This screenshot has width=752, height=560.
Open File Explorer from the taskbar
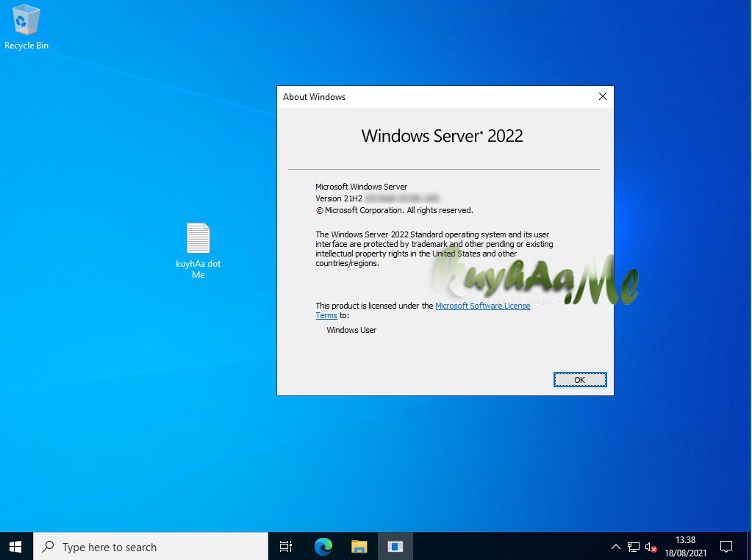(359, 546)
